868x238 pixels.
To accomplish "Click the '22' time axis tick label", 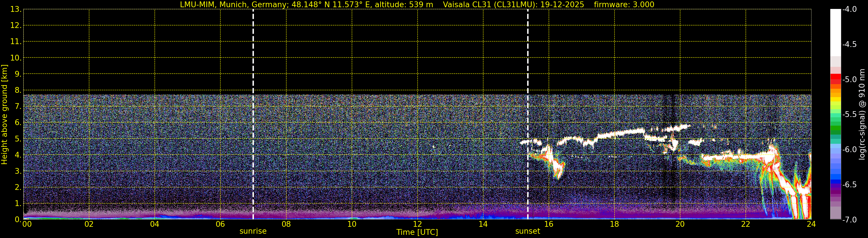I will (746, 224).
